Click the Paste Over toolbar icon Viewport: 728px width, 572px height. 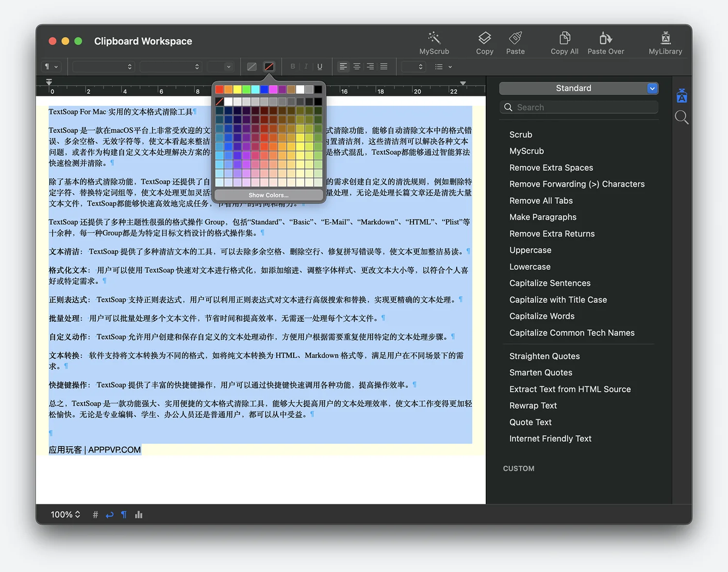coord(605,38)
